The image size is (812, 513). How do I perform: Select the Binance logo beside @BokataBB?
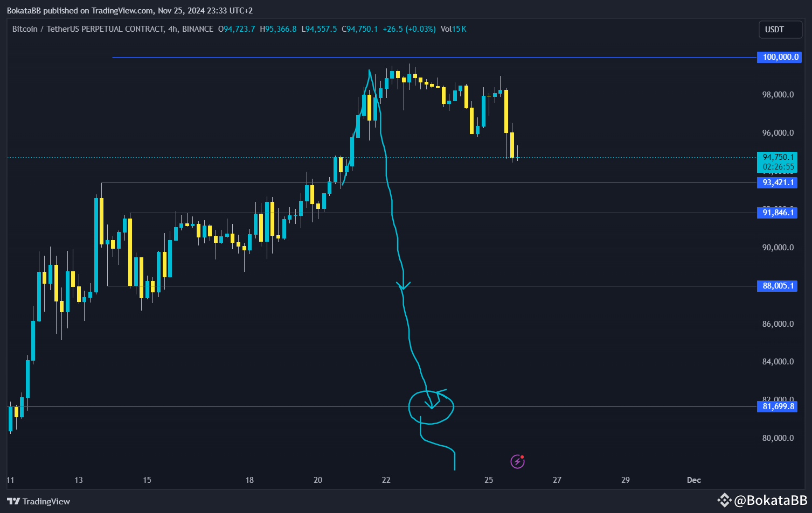pos(724,500)
